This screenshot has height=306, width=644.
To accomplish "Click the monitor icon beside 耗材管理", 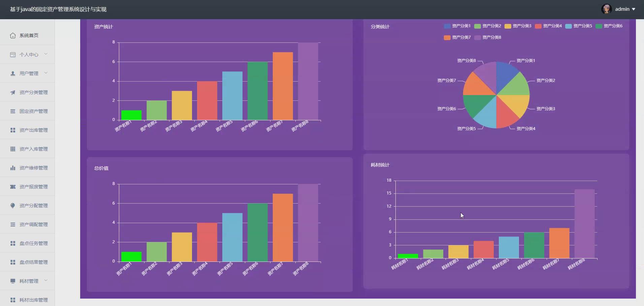I will pyautogui.click(x=13, y=281).
